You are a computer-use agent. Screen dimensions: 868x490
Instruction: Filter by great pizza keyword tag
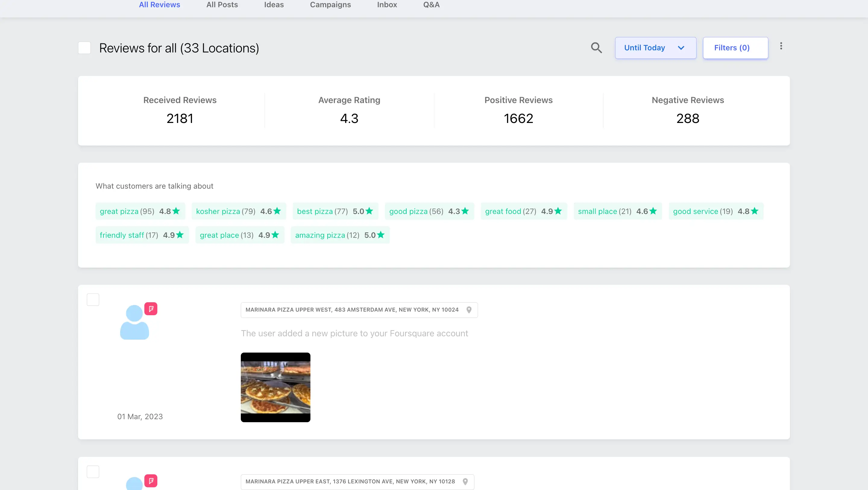[140, 211]
